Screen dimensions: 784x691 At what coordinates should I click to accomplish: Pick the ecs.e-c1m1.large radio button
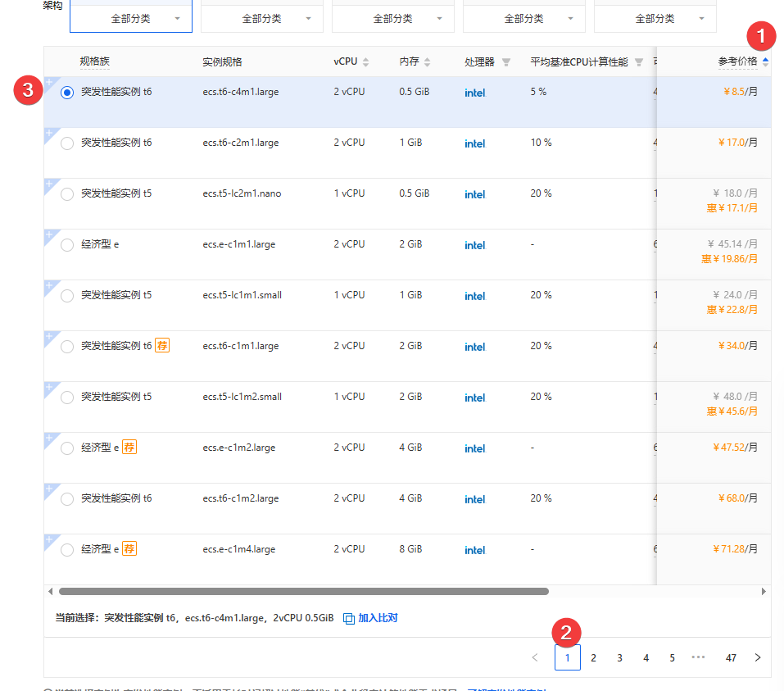(x=67, y=245)
